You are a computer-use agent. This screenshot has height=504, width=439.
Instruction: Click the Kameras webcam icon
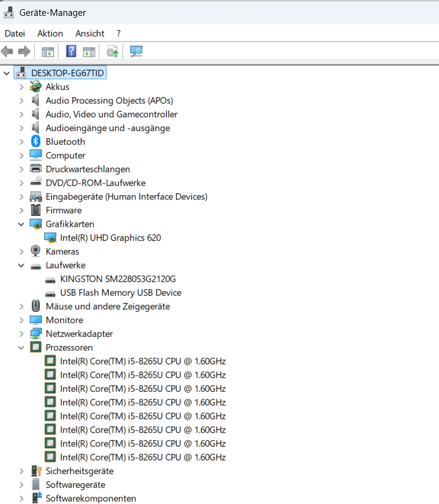(35, 251)
